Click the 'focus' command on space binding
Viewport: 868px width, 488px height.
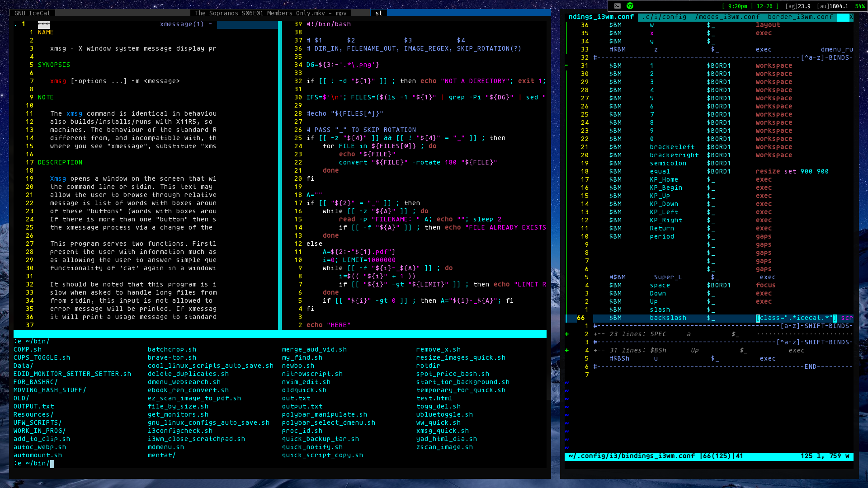[765, 286]
